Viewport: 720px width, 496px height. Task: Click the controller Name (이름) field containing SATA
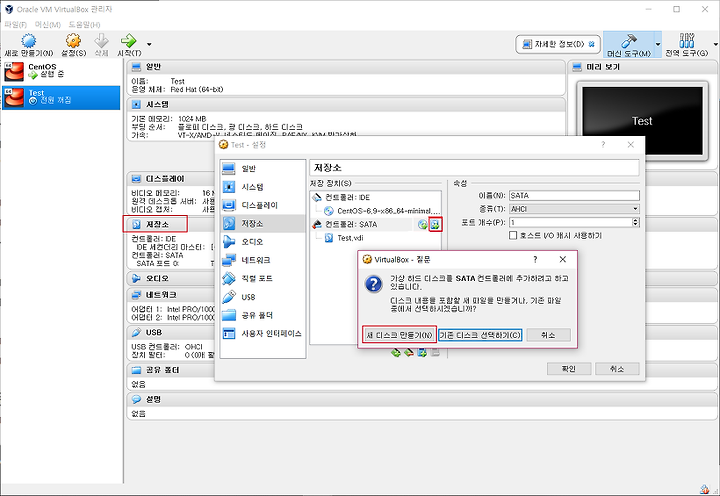574,196
